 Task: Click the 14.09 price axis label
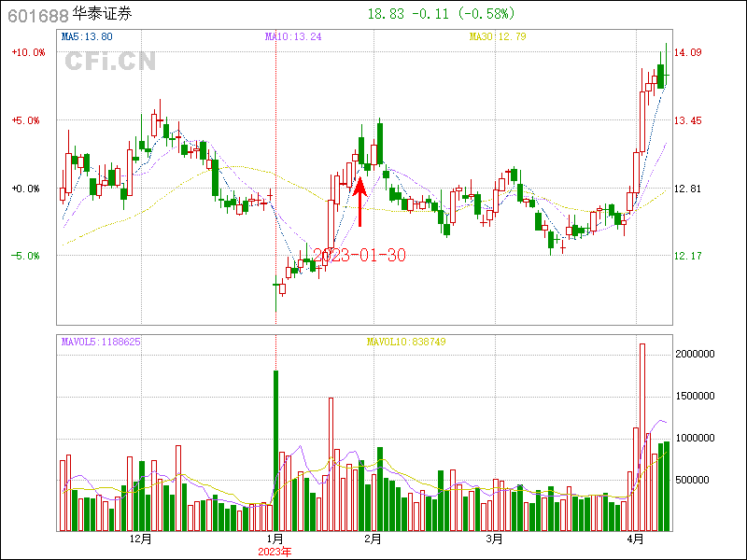(x=689, y=52)
